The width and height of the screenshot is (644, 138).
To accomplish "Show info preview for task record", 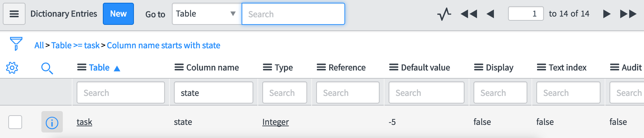I will tap(52, 122).
